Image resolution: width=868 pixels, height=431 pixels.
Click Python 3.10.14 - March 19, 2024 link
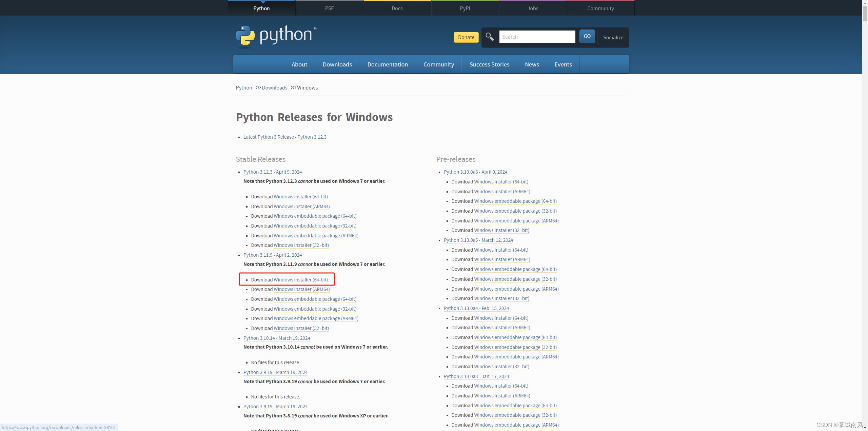[x=276, y=338]
